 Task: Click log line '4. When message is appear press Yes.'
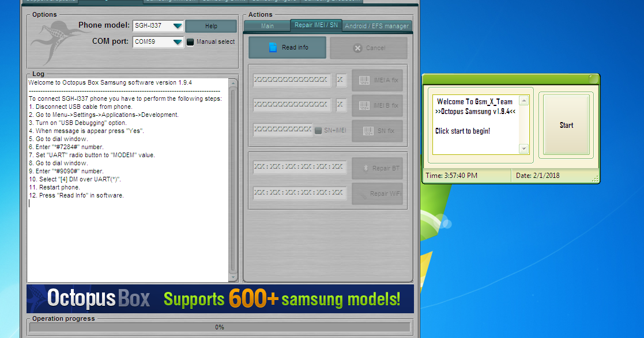click(x=86, y=131)
